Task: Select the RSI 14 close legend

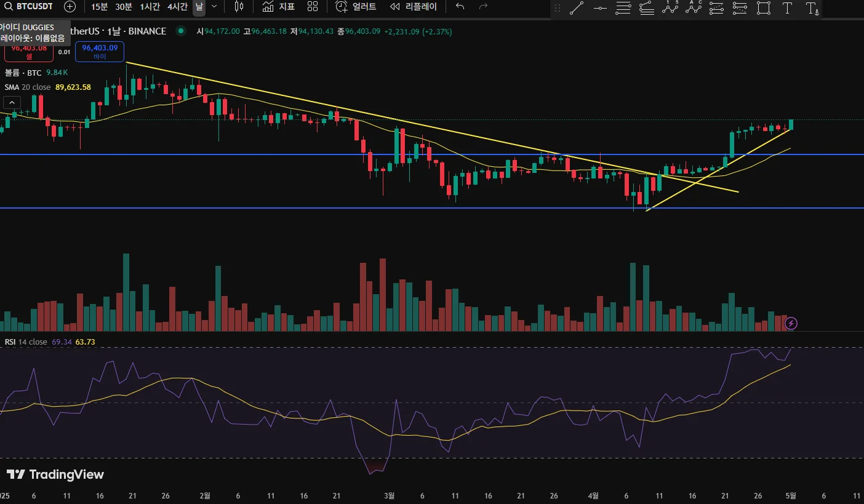Action: click(26, 342)
